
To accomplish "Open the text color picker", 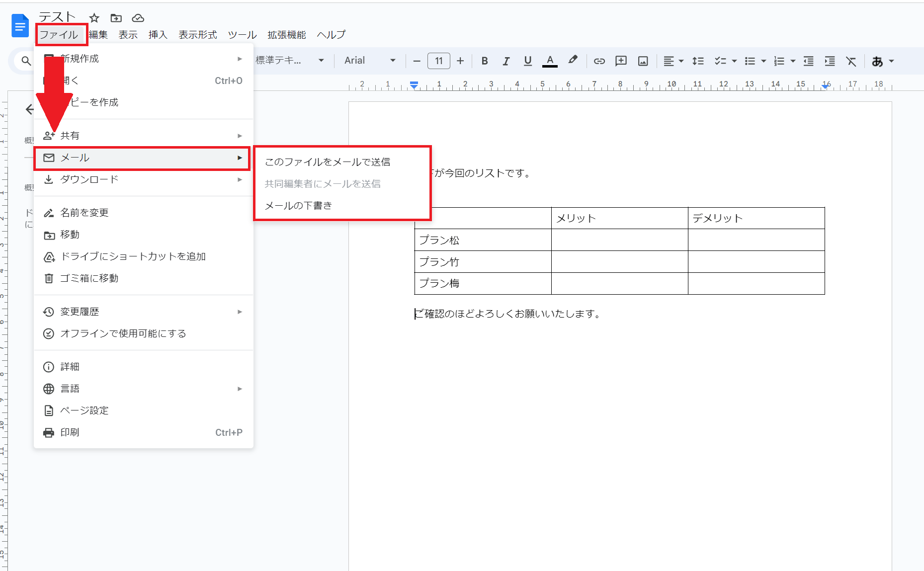I will [550, 61].
